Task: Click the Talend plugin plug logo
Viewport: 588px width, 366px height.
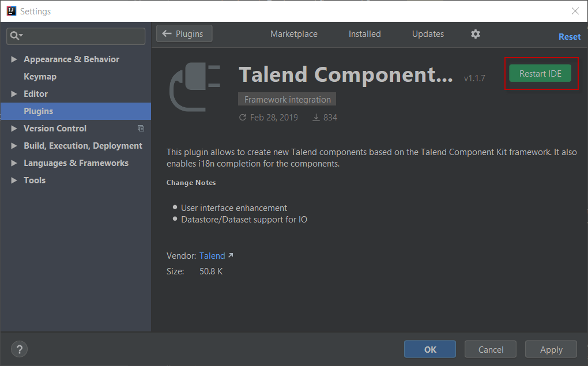Action: click(194, 88)
